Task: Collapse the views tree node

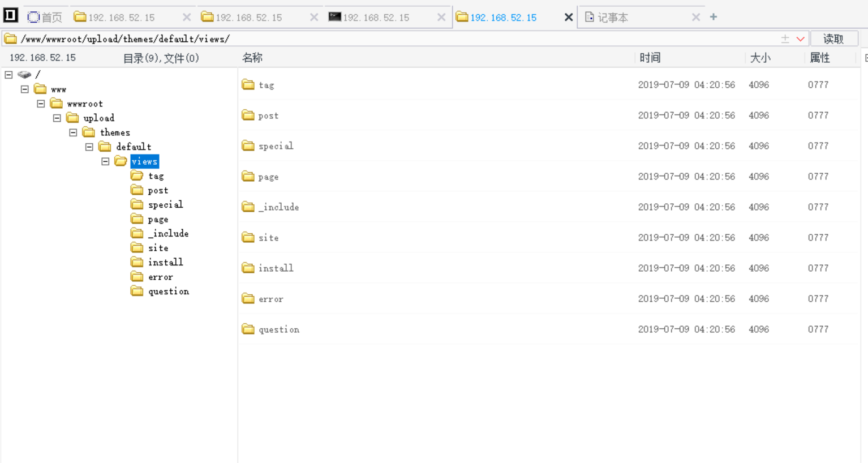Action: coord(105,161)
